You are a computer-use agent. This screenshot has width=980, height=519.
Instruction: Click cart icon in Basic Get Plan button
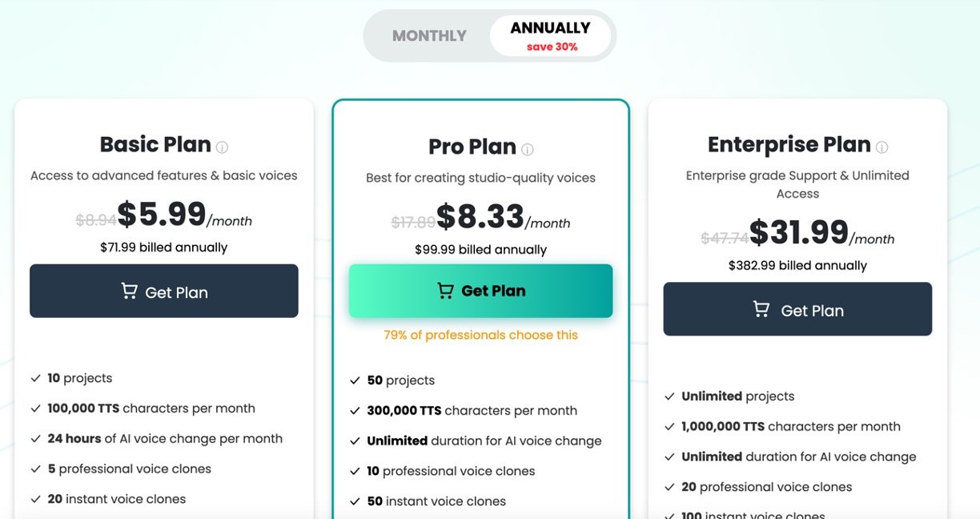tap(129, 292)
